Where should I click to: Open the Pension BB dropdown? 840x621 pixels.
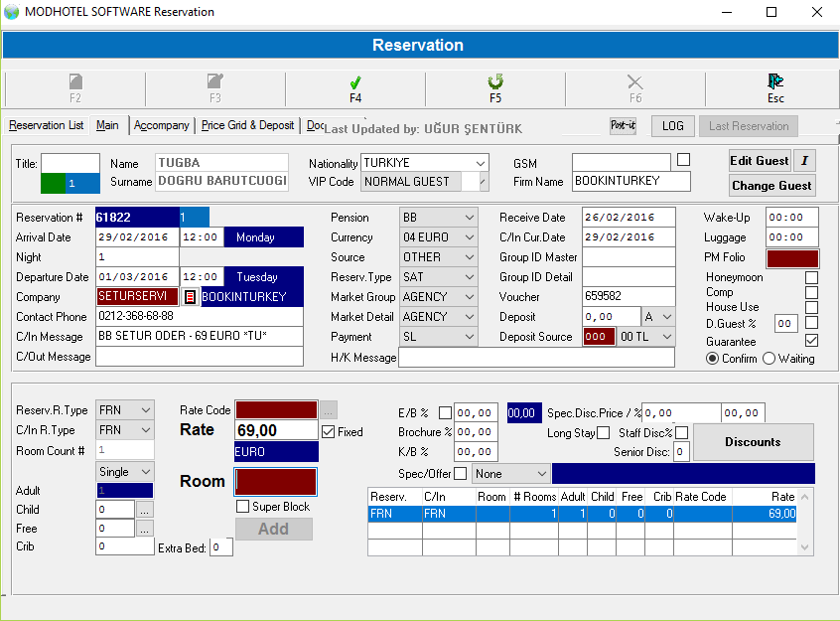(x=467, y=218)
